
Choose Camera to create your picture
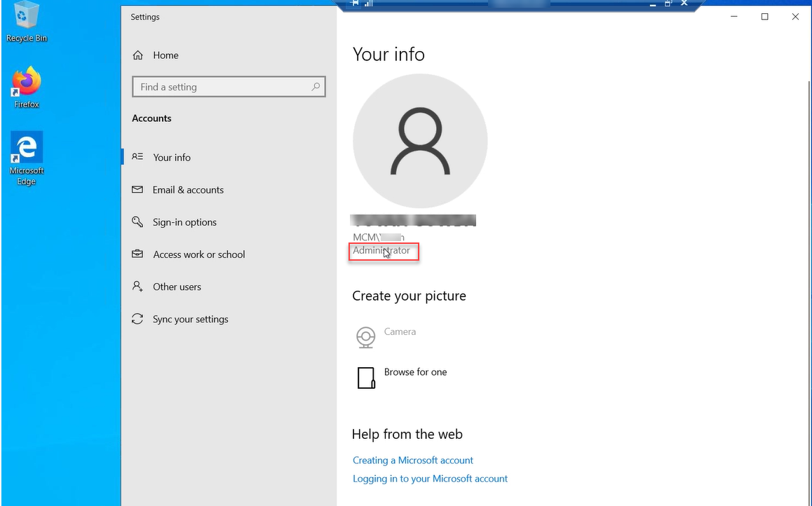click(x=400, y=331)
